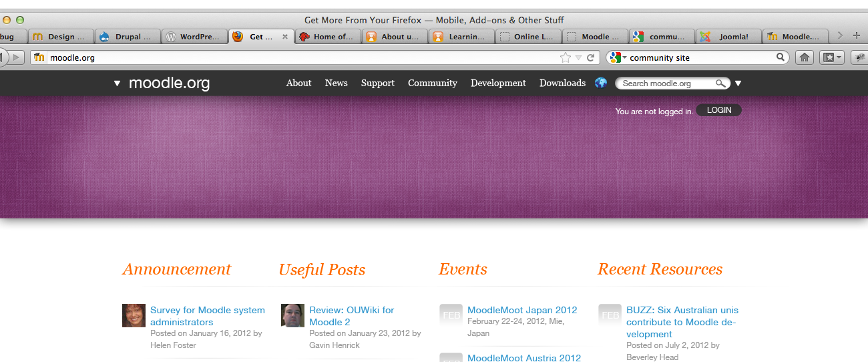Click the site search magnifier icon

pos(720,83)
